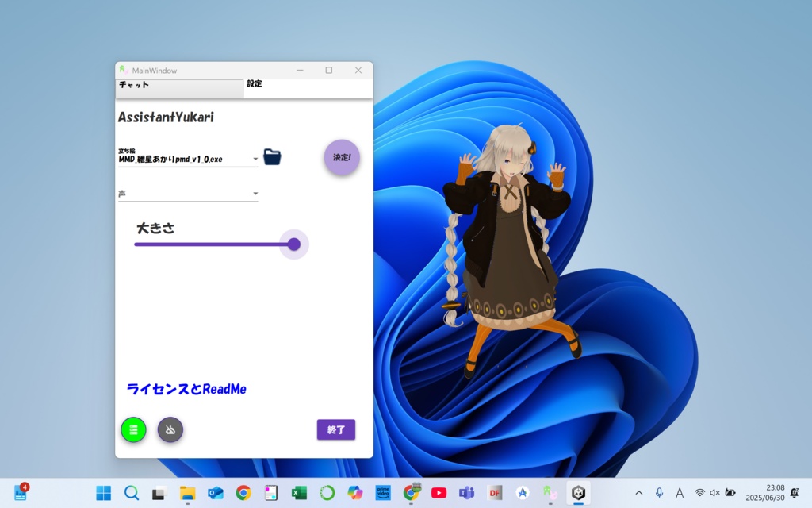Open the round blue A app icon
The height and width of the screenshot is (508, 812).
pyautogui.click(x=523, y=493)
